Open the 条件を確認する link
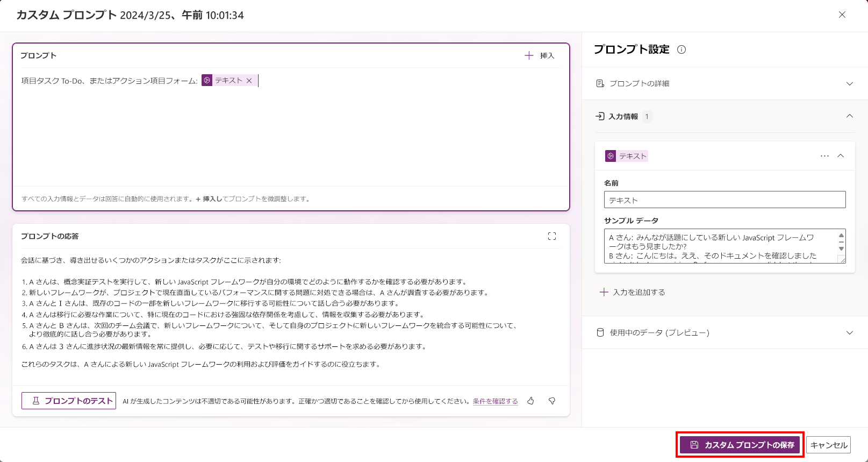This screenshot has width=868, height=462. point(495,401)
